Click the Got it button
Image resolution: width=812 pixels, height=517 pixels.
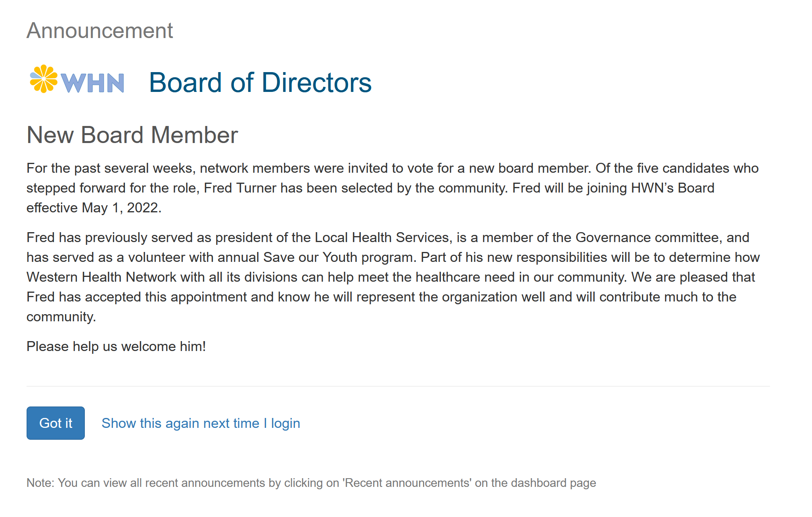[56, 423]
